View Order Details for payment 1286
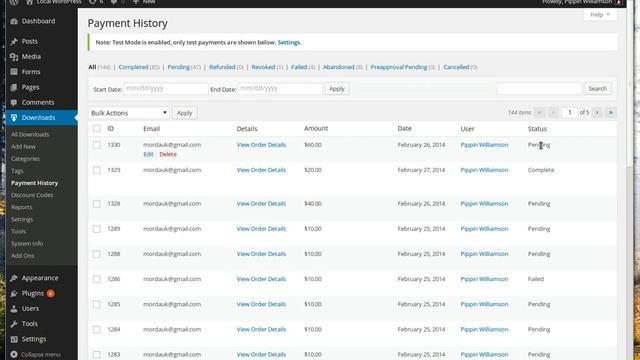Screen dimensions: 640x360 (x=261, y=279)
